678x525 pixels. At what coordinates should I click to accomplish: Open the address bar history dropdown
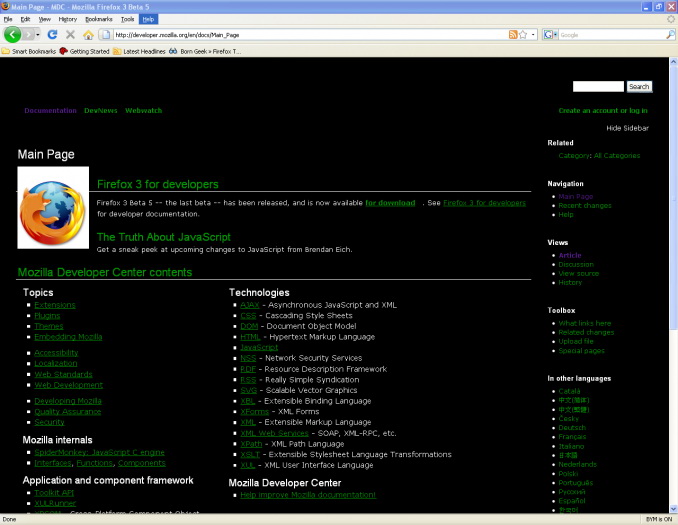(533, 35)
